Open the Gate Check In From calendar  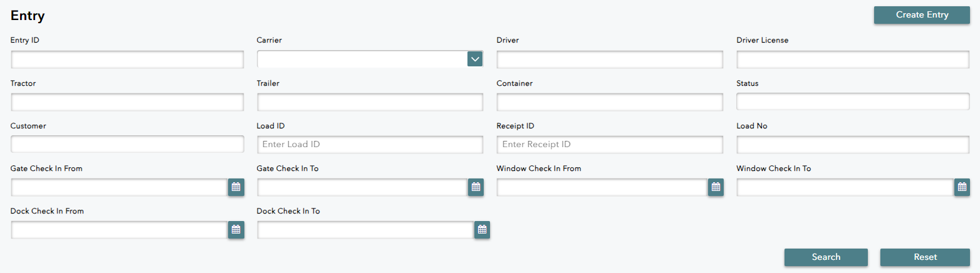[236, 187]
